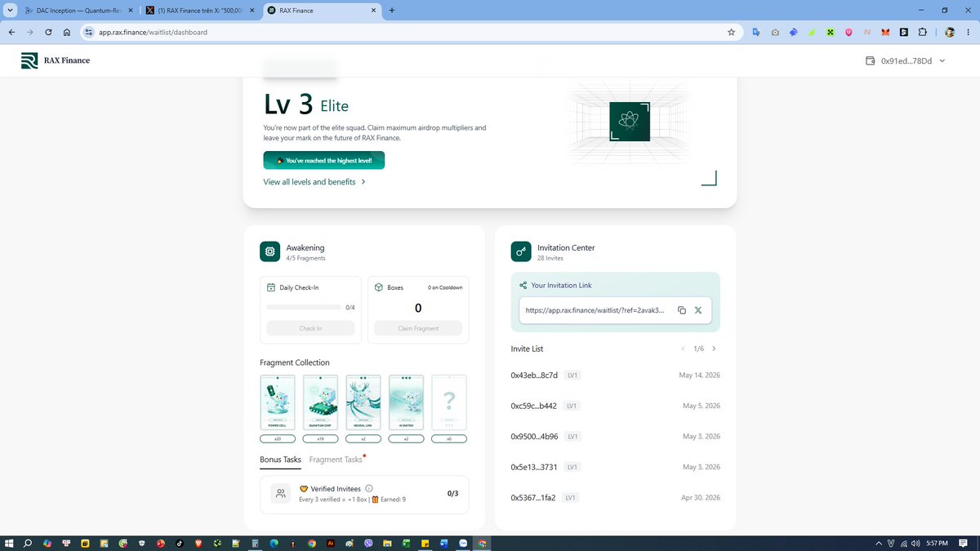Click the x20 fragment count pill

click(277, 439)
